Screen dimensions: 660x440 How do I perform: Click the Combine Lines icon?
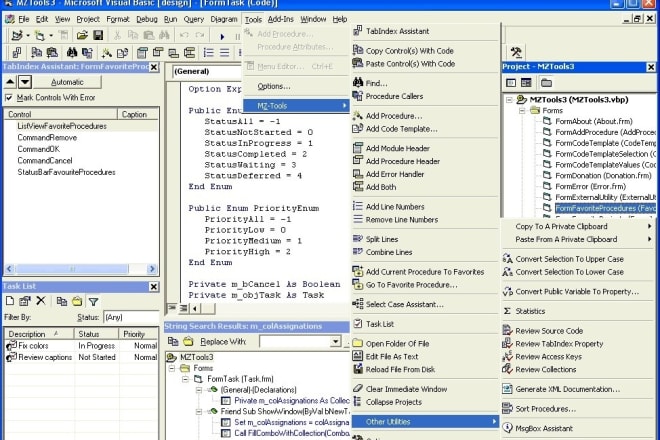pos(358,252)
